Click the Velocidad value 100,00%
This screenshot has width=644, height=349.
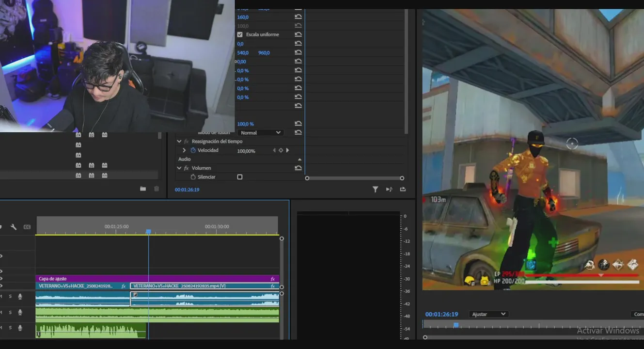tap(246, 151)
